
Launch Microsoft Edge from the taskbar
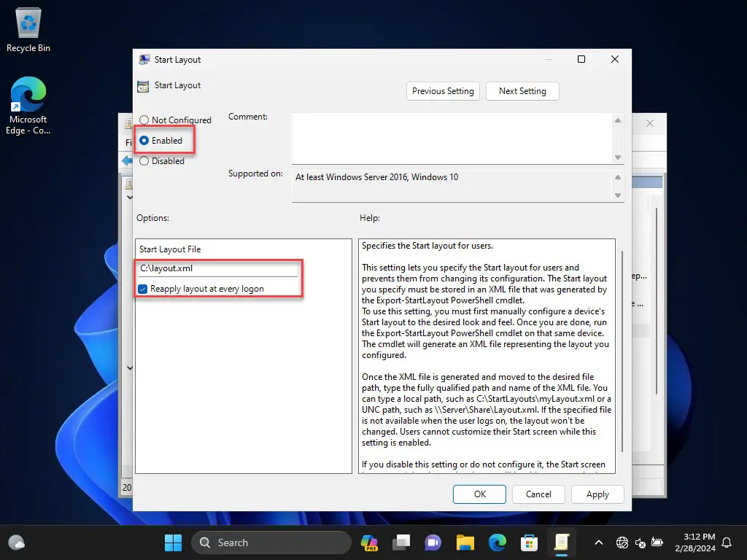point(497,542)
